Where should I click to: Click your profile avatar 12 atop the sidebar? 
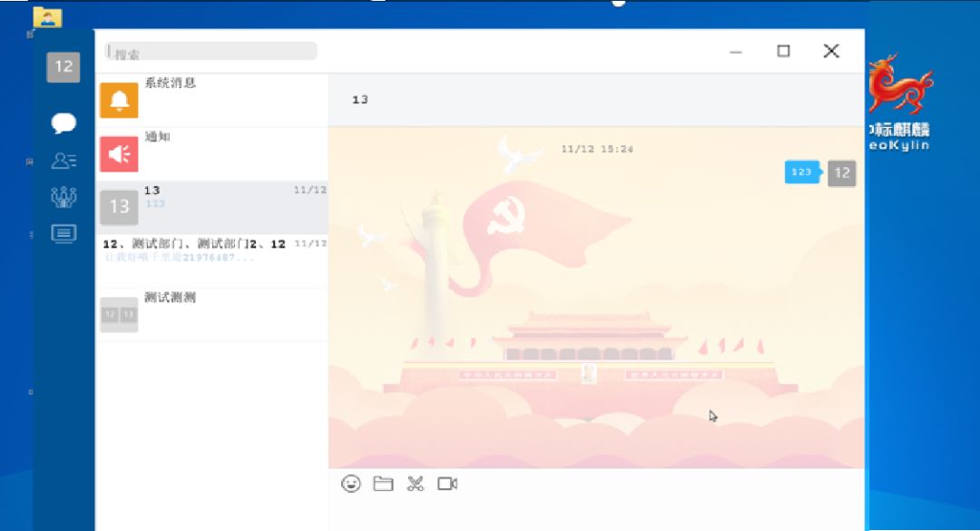pos(62,67)
